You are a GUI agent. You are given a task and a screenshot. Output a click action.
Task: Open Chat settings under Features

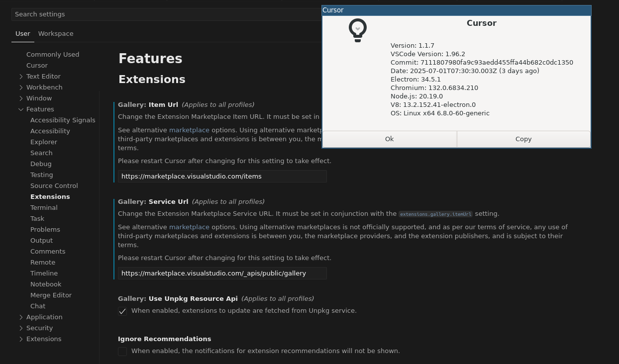[x=38, y=306]
